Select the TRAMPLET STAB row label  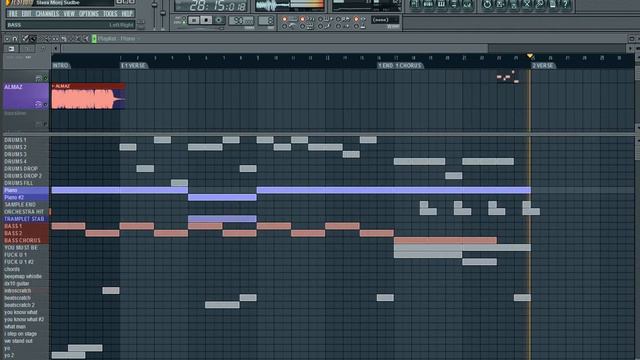tap(26, 219)
